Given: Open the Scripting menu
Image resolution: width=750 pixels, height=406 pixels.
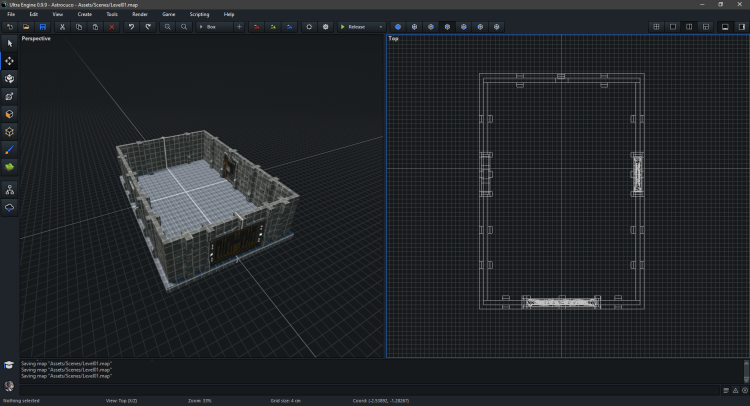Looking at the screenshot, I should (x=197, y=15).
